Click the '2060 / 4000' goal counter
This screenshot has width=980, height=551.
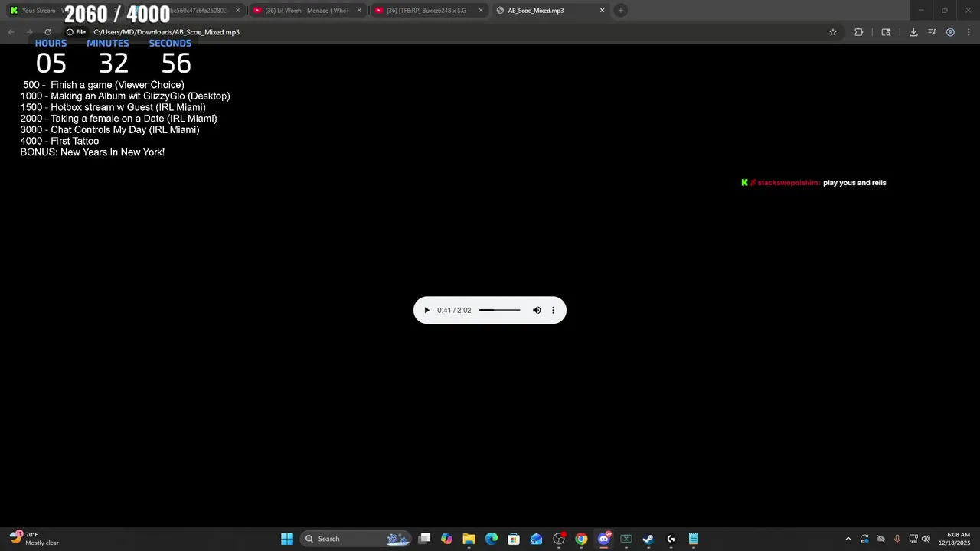(x=117, y=14)
